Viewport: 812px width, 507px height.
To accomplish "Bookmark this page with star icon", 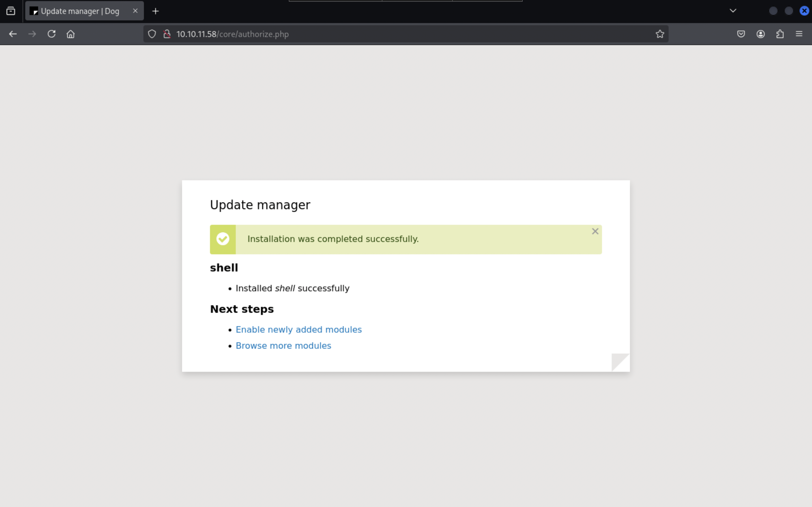I will click(x=660, y=34).
